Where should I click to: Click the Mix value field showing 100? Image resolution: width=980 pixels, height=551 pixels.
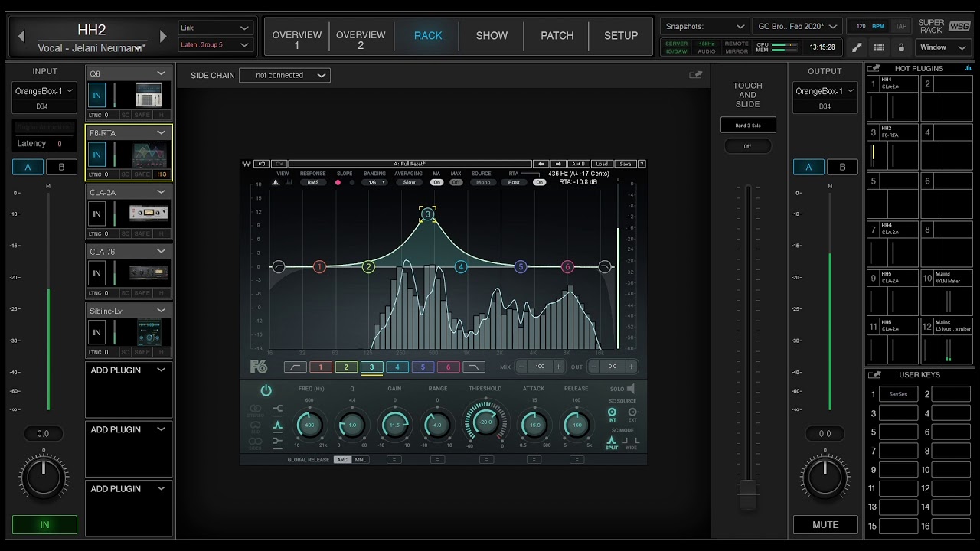(540, 367)
